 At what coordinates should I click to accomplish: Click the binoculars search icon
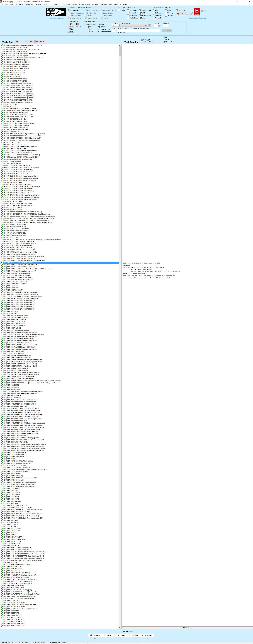click(x=17, y=42)
